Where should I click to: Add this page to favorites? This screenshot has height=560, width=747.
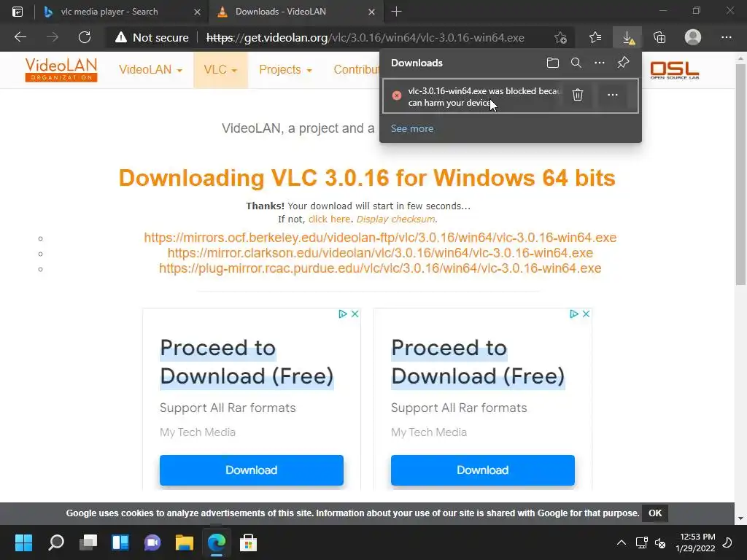[561, 37]
